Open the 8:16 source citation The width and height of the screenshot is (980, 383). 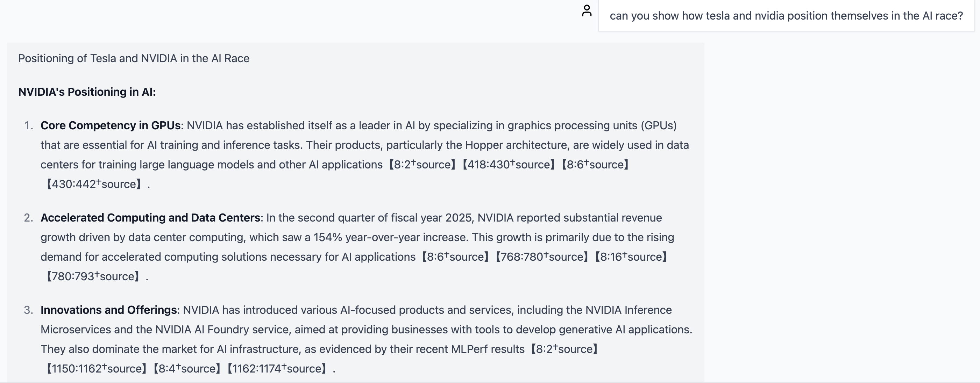coord(631,257)
